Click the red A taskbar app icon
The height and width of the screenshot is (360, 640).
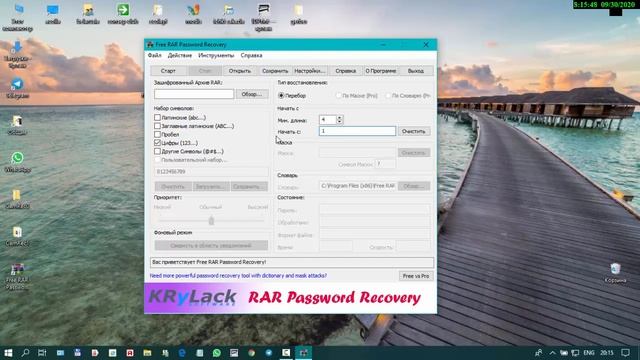coord(130,353)
